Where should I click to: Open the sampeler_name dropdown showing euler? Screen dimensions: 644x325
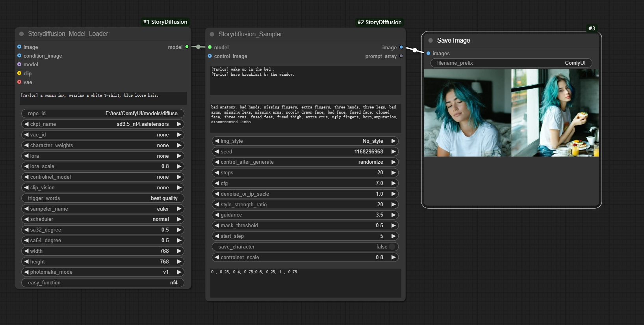click(102, 209)
